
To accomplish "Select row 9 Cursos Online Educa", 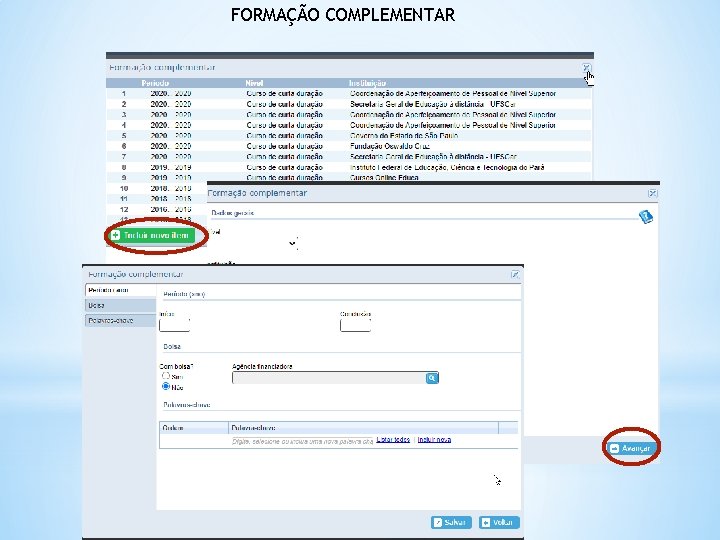I will pos(349,178).
